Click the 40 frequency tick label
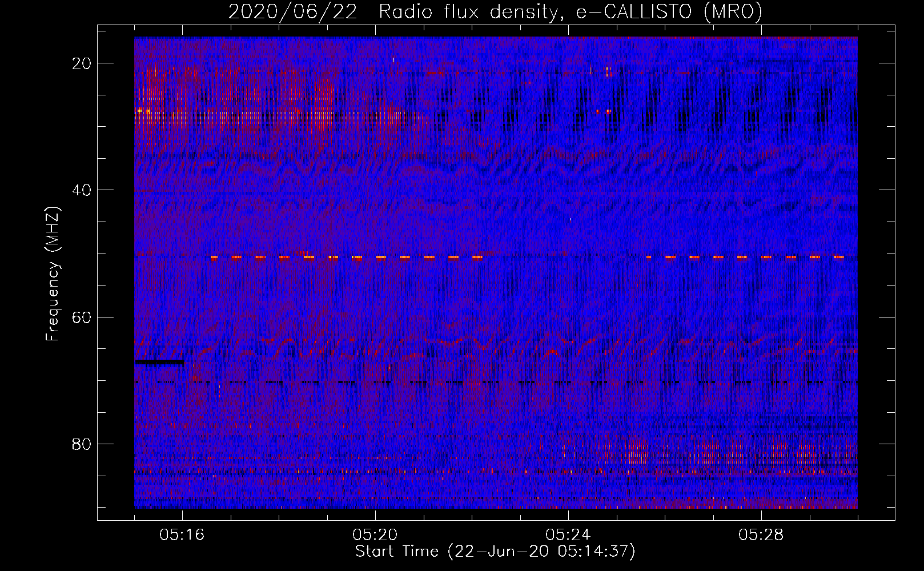Image resolution: width=924 pixels, height=571 pixels. click(x=82, y=190)
